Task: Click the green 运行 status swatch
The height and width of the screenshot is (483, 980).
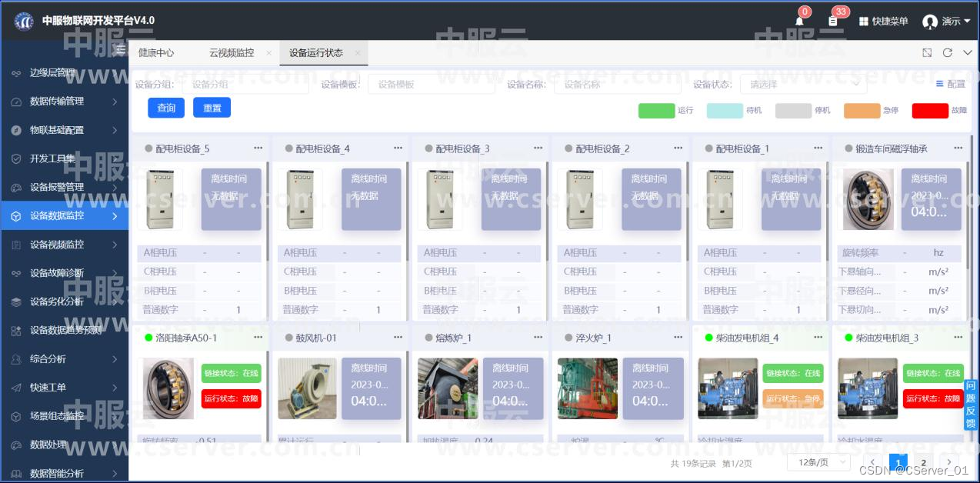Action: pos(656,111)
